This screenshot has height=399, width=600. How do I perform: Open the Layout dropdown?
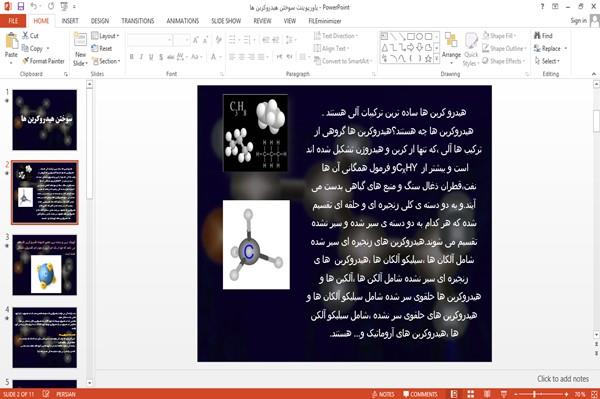click(105, 36)
